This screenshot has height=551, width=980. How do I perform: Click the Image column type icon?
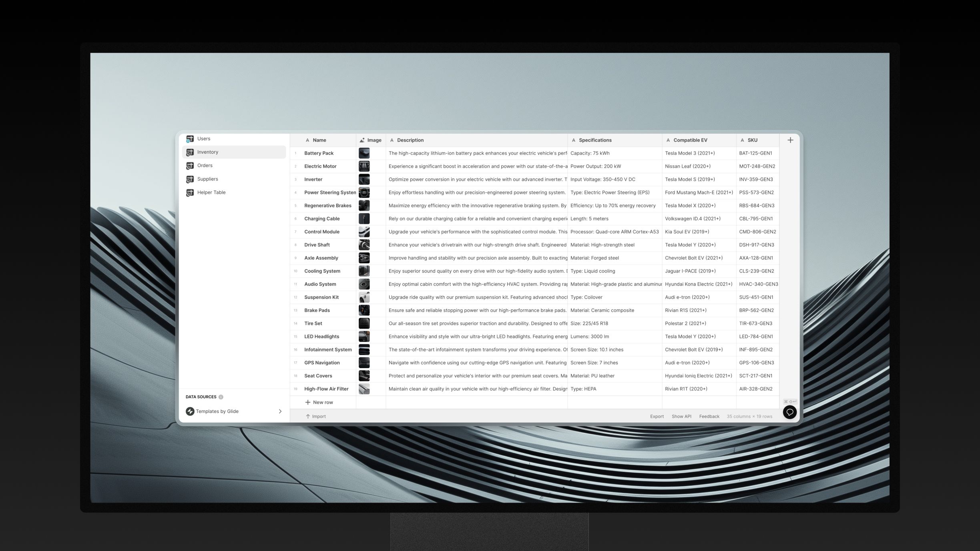(362, 140)
